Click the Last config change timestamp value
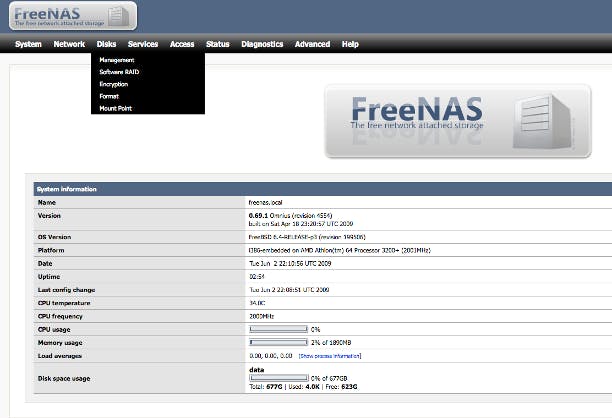This screenshot has height=418, width=612. click(289, 290)
